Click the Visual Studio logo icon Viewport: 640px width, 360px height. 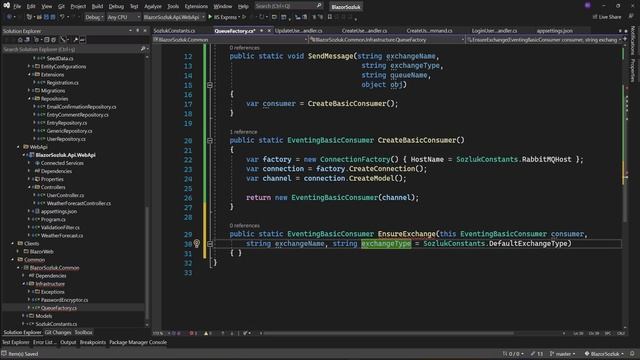pyautogui.click(x=7, y=6)
